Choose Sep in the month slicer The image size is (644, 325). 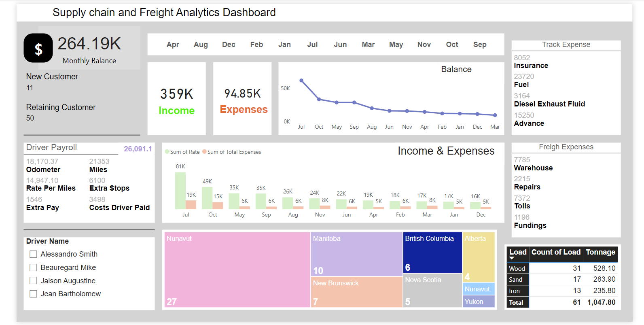click(x=480, y=45)
